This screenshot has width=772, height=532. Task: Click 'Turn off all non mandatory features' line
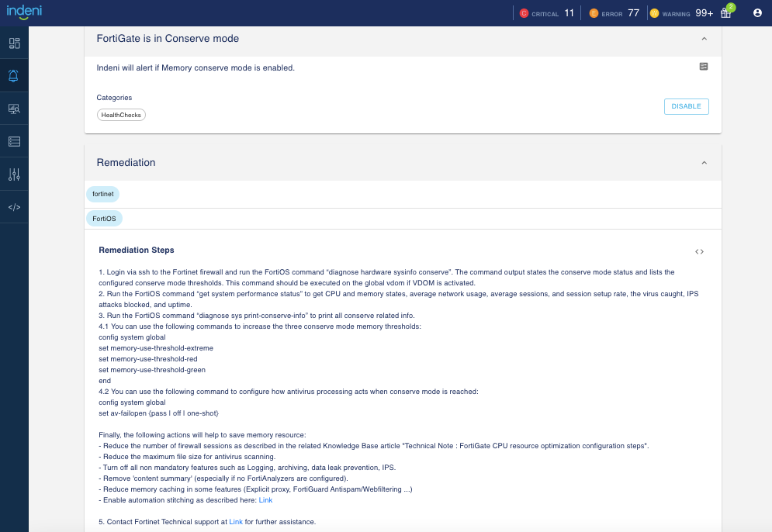[248, 468]
